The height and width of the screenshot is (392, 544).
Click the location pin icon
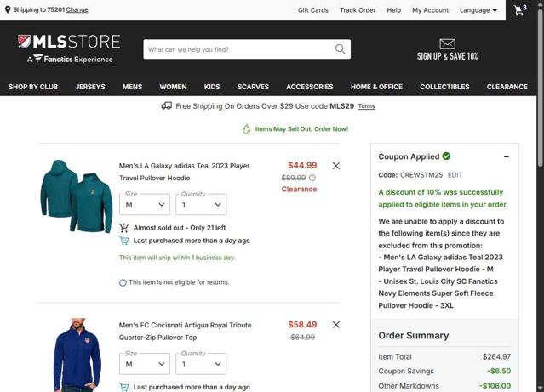(8, 9)
